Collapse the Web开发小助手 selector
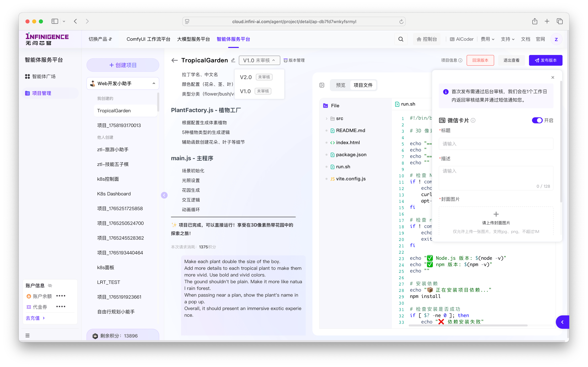 (x=154, y=83)
